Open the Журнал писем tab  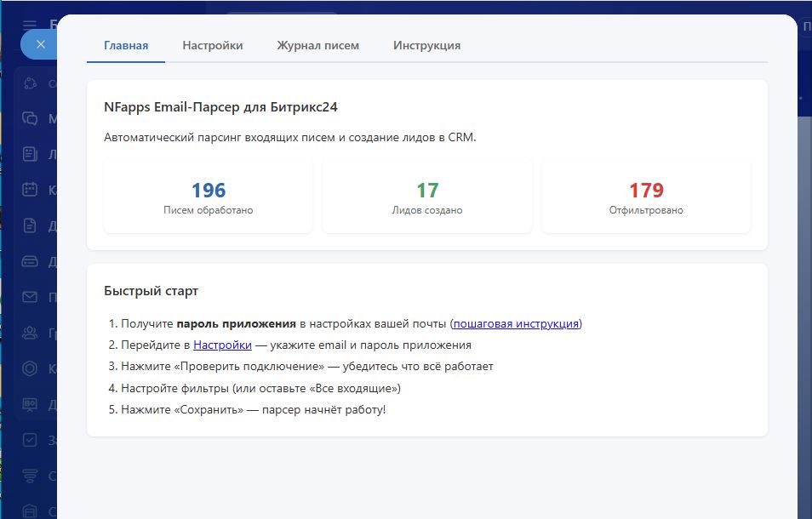click(317, 46)
